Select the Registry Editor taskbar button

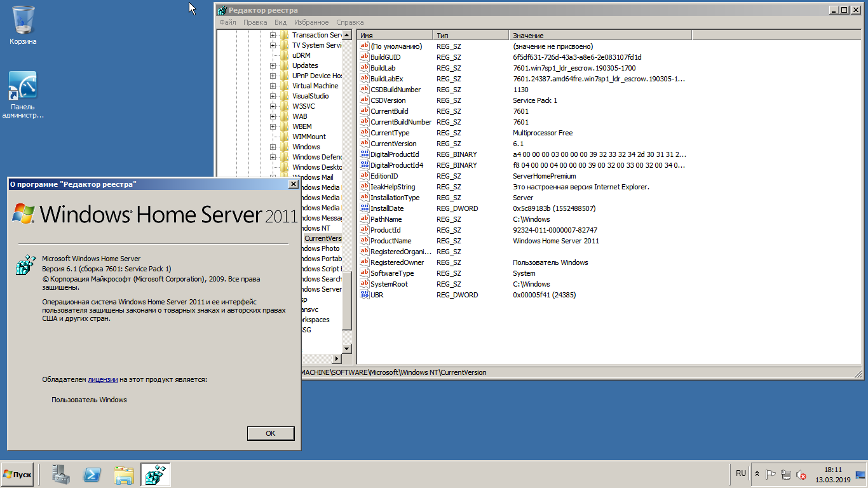tap(156, 475)
